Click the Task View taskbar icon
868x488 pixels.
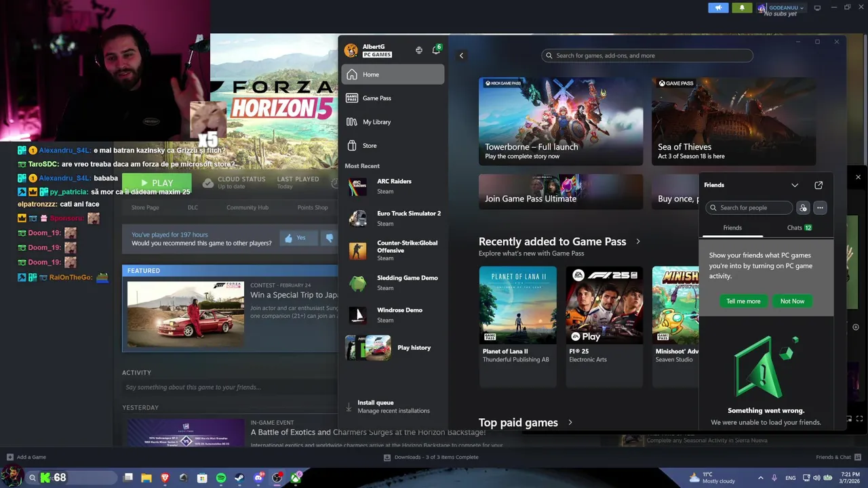coord(128,478)
